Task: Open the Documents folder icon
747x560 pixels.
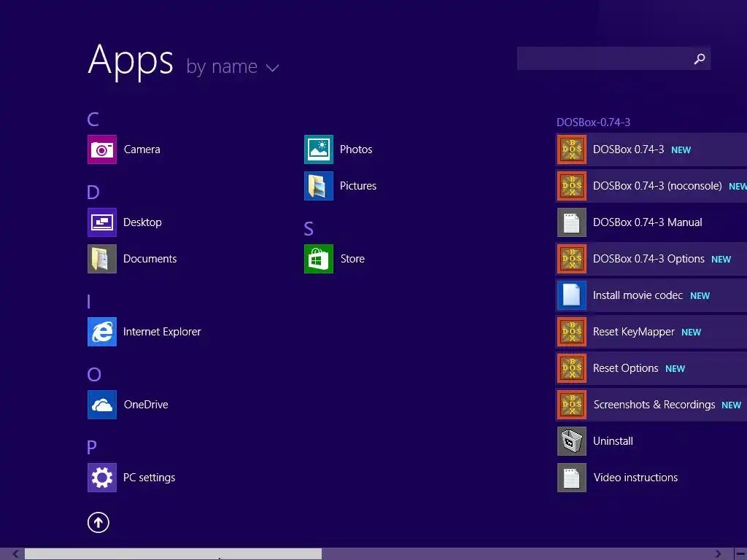Action: tap(102, 259)
